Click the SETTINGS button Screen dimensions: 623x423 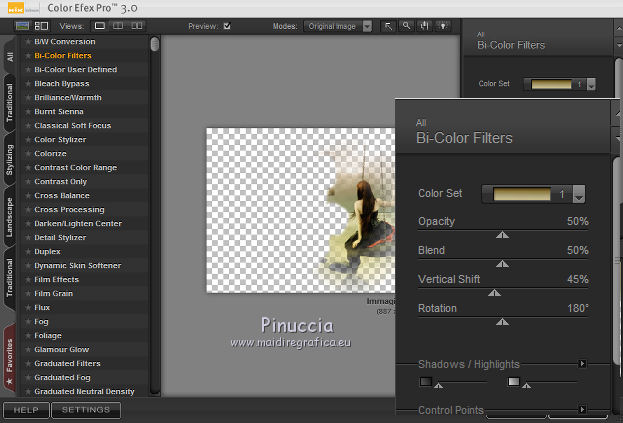tap(86, 410)
